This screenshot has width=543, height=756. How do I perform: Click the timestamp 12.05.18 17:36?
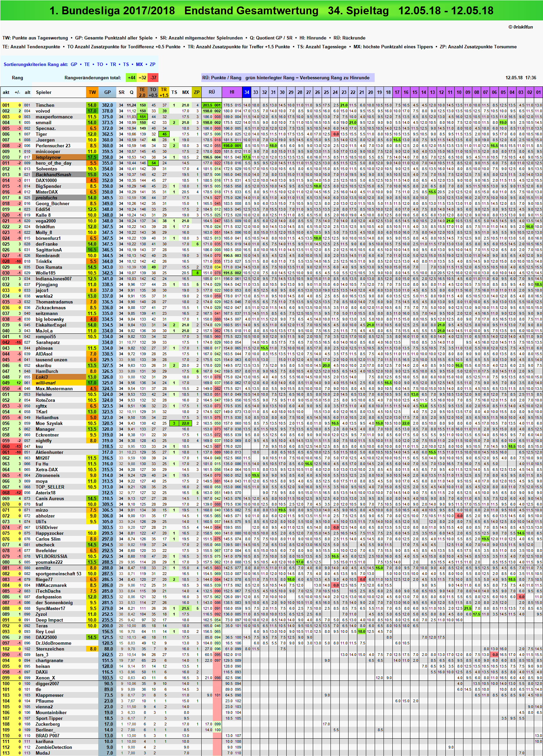[521, 78]
